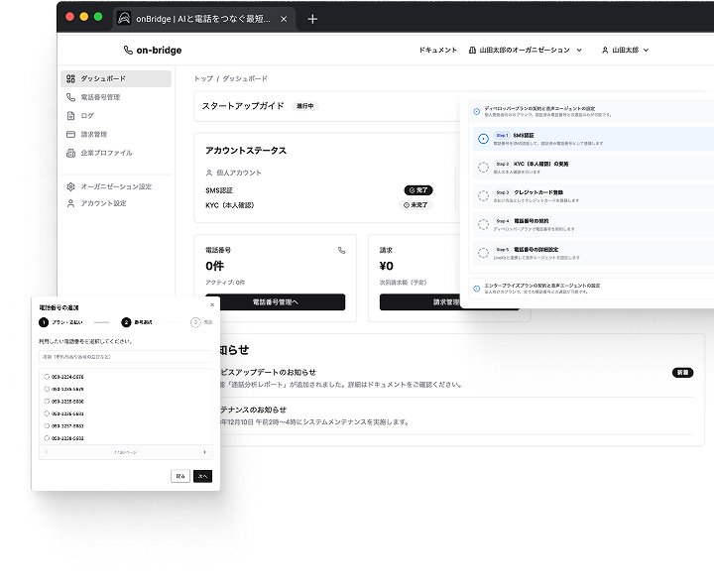Click the アカウント設定 person icon
The width and height of the screenshot is (714, 588).
tap(70, 203)
